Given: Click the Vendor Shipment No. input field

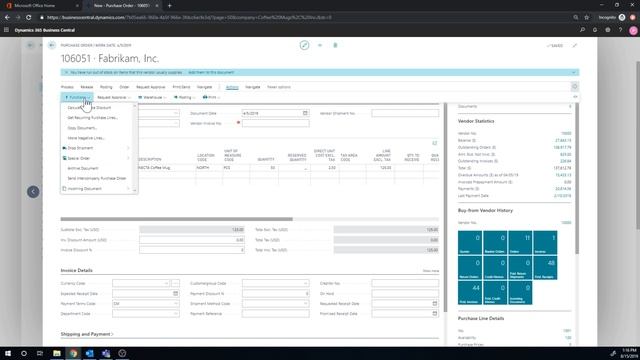Looking at the screenshot, I should [405, 113].
